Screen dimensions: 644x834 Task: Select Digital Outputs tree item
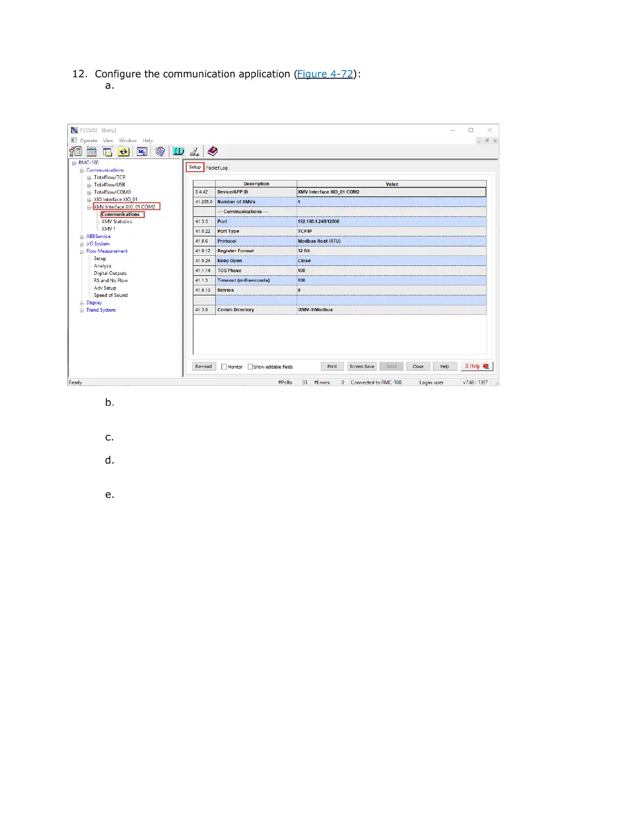click(x=110, y=273)
